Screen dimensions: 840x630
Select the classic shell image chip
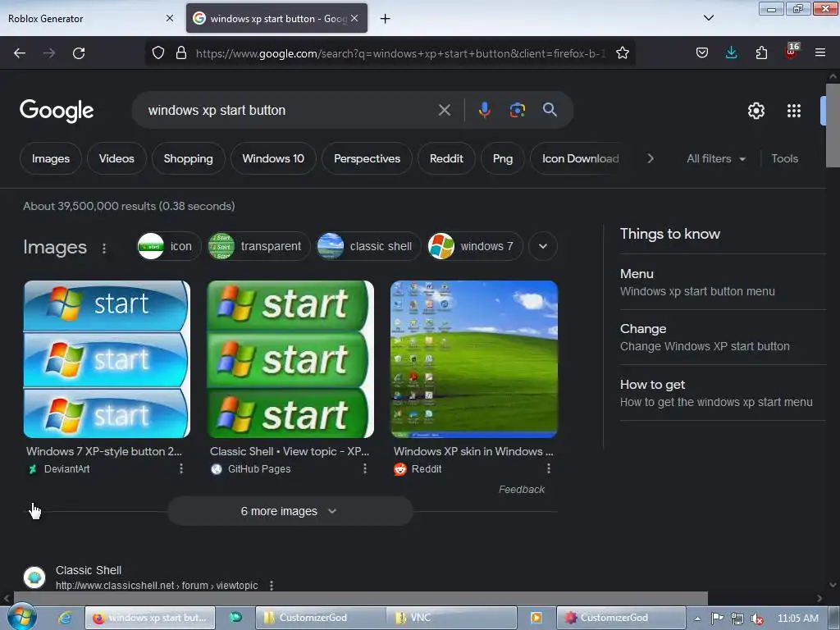click(368, 246)
